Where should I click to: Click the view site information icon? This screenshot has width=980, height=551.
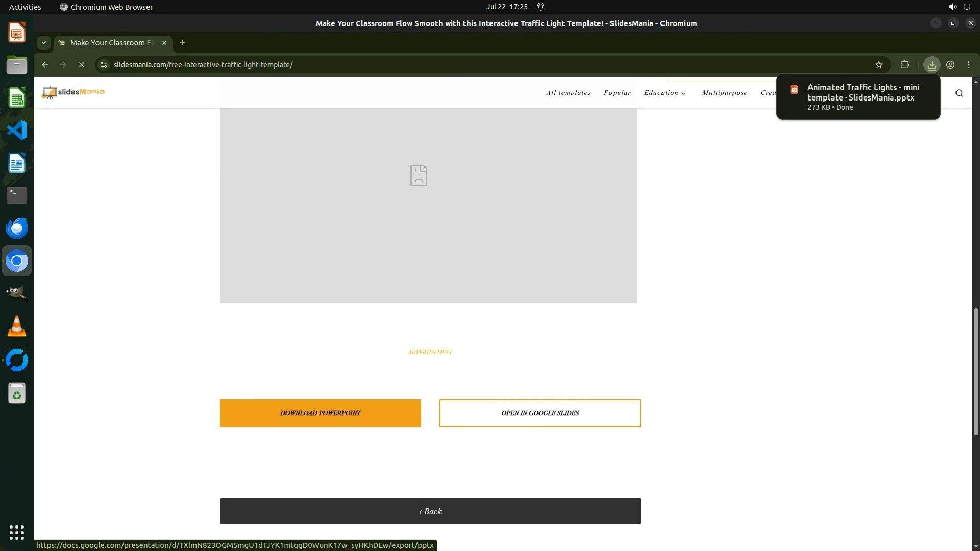click(104, 65)
